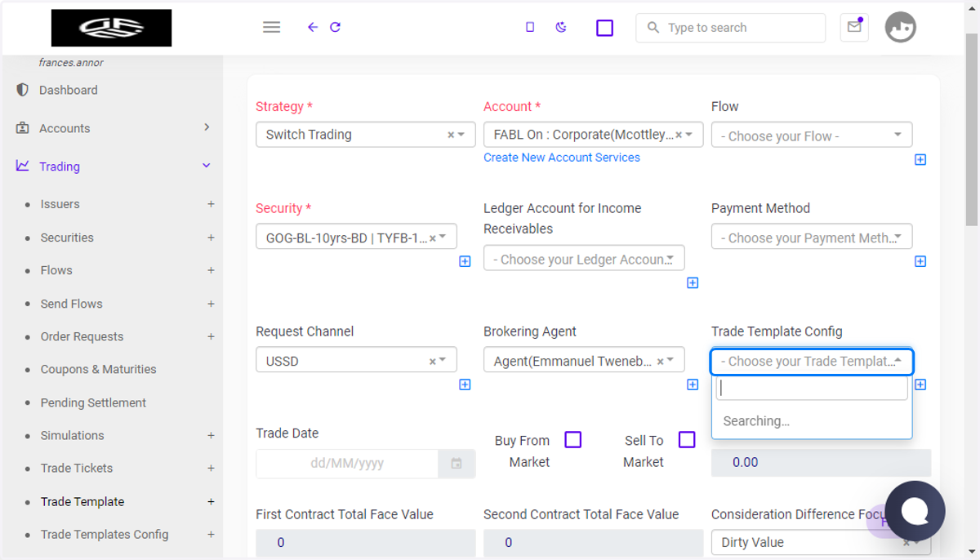Check the Sell To Market checkbox
Image resolution: width=980 pixels, height=560 pixels.
(x=687, y=440)
